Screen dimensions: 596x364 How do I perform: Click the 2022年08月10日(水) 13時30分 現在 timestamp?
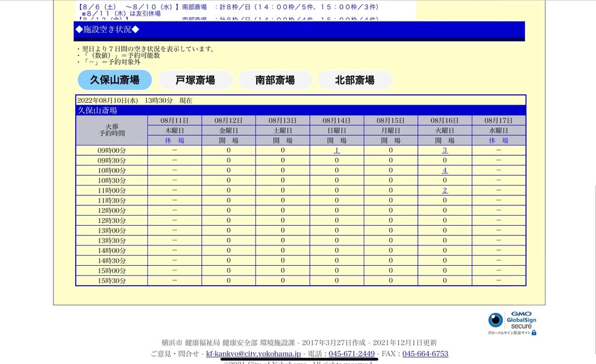coord(134,101)
